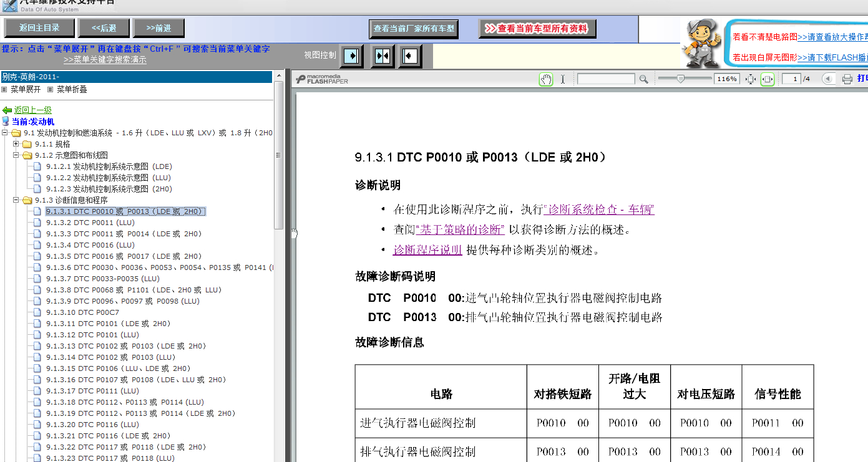The height and width of the screenshot is (462, 868).
Task: Open 9.1.3.22 DTC P0117 或 P0118 (LDE 或 2H0)
Action: (x=126, y=447)
